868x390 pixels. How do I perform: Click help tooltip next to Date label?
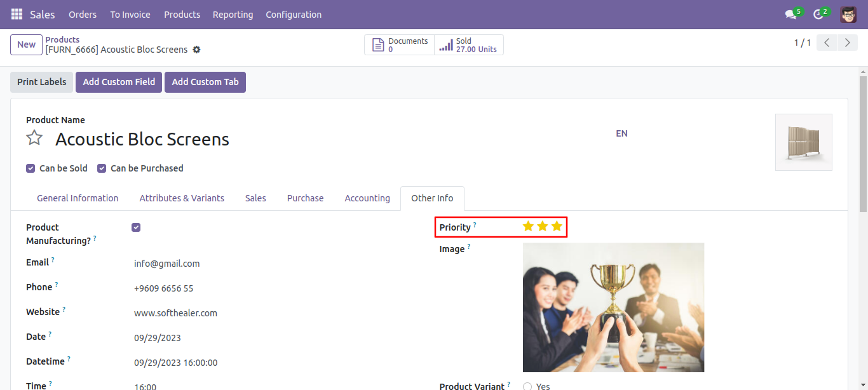click(50, 333)
